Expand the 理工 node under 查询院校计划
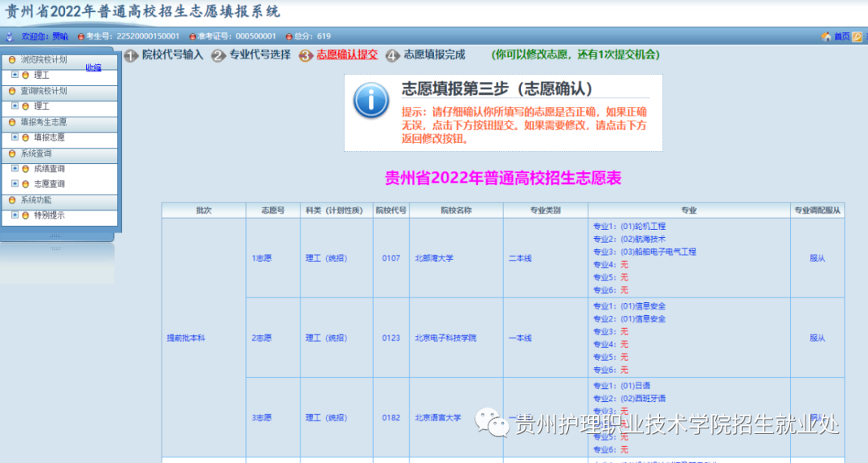Image resolution: width=868 pixels, height=463 pixels. pyautogui.click(x=15, y=106)
